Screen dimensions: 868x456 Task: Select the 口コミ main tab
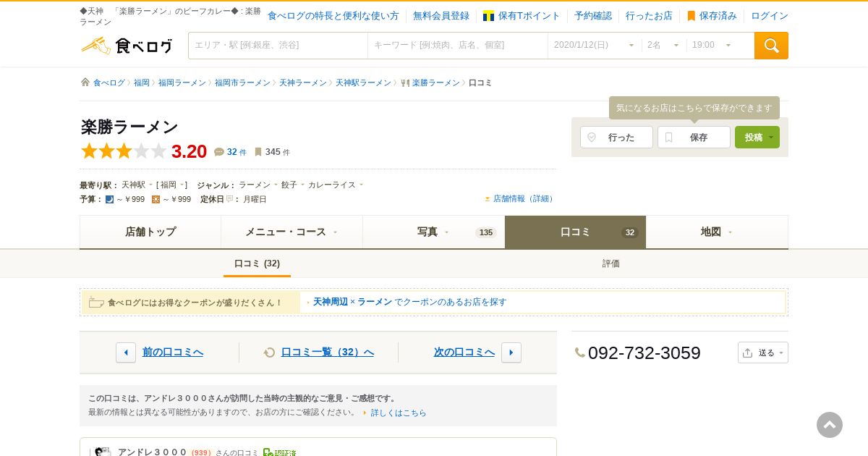coord(575,232)
